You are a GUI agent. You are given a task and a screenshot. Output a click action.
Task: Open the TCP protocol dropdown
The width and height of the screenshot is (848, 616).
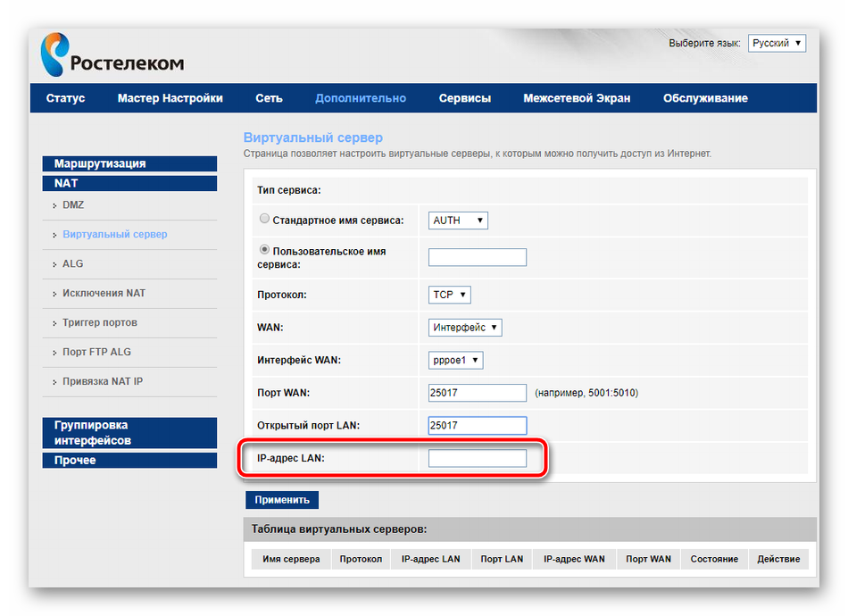pyautogui.click(x=449, y=294)
